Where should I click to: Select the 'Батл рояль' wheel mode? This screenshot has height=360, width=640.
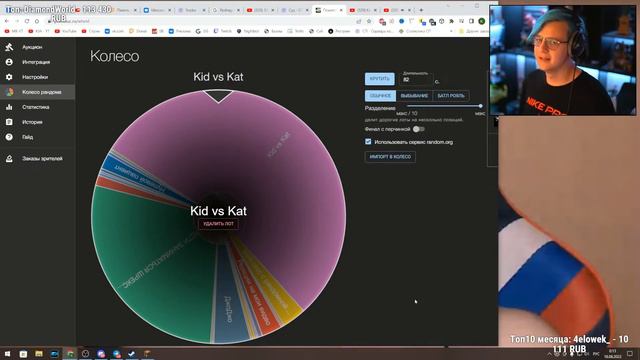point(451,96)
